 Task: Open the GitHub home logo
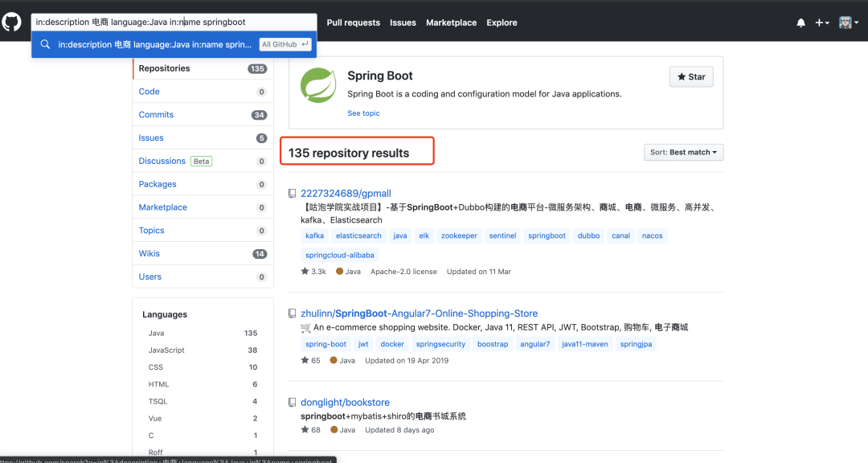coord(11,23)
